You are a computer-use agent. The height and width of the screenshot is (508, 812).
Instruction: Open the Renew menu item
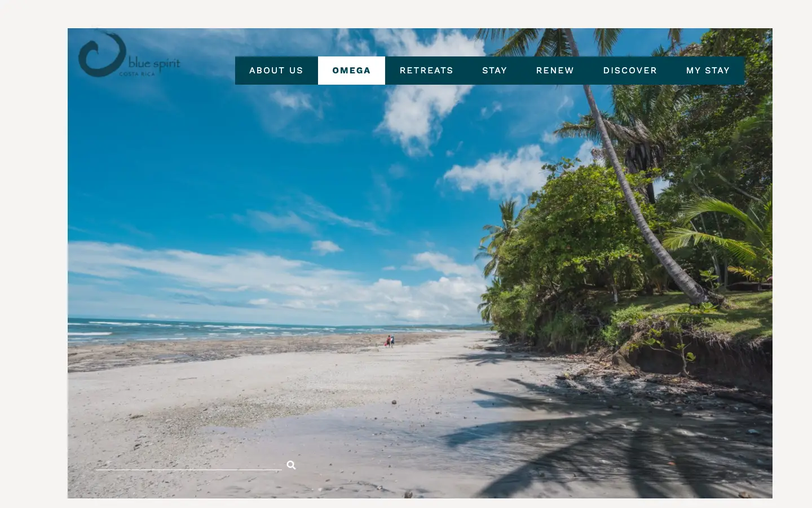[555, 71]
